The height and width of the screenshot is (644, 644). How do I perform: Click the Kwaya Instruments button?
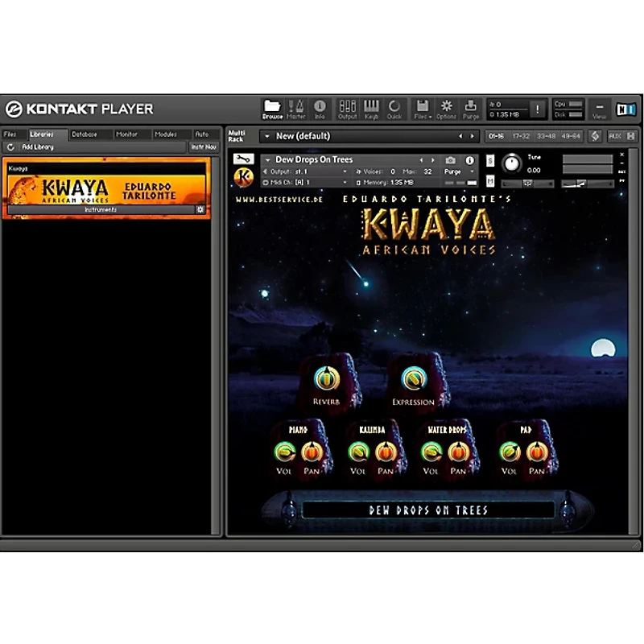(x=101, y=209)
